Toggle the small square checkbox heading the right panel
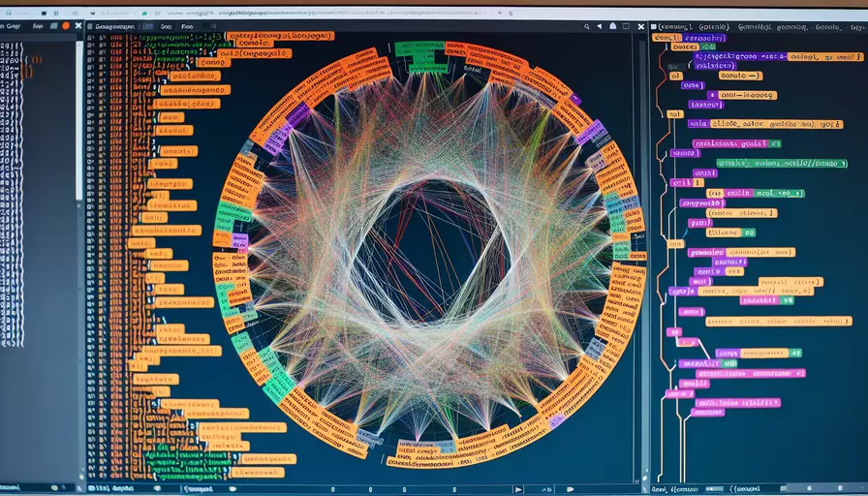 (x=655, y=27)
